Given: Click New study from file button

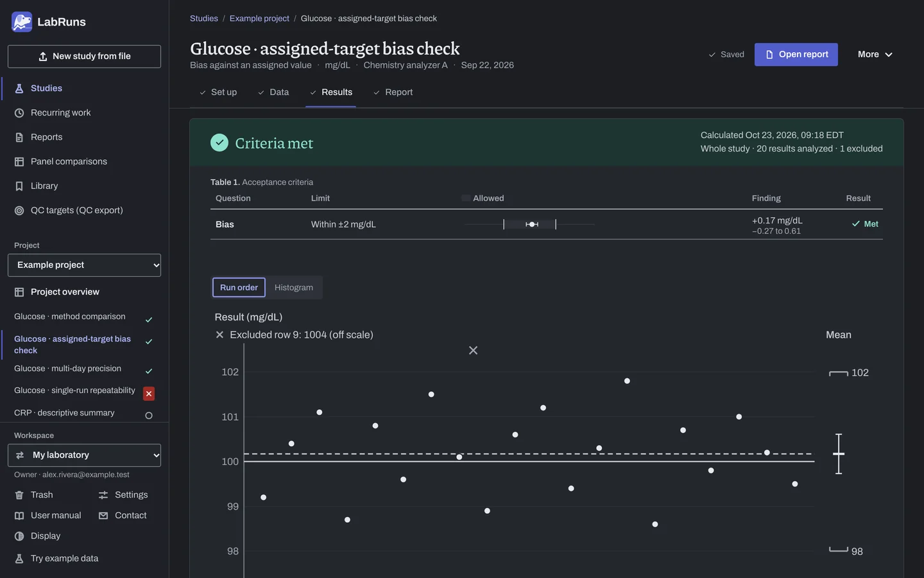Looking at the screenshot, I should point(84,57).
